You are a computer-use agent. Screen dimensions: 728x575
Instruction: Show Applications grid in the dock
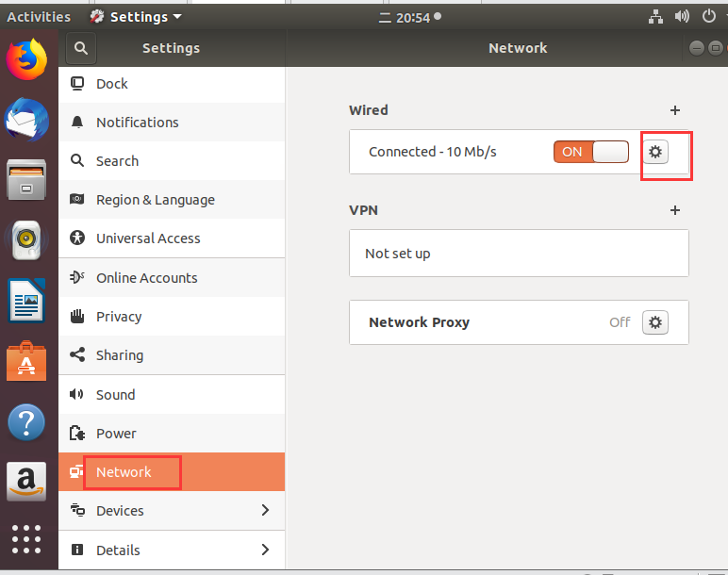pos(26,539)
